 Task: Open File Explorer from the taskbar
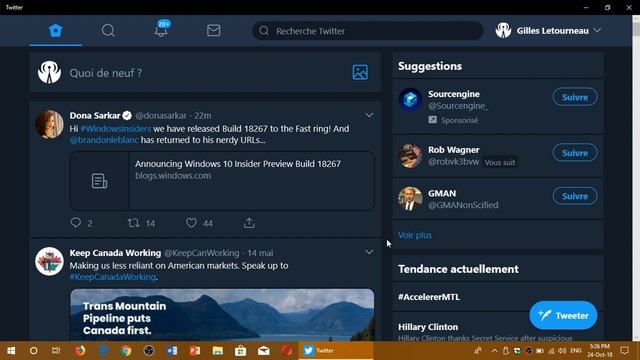pos(218,351)
